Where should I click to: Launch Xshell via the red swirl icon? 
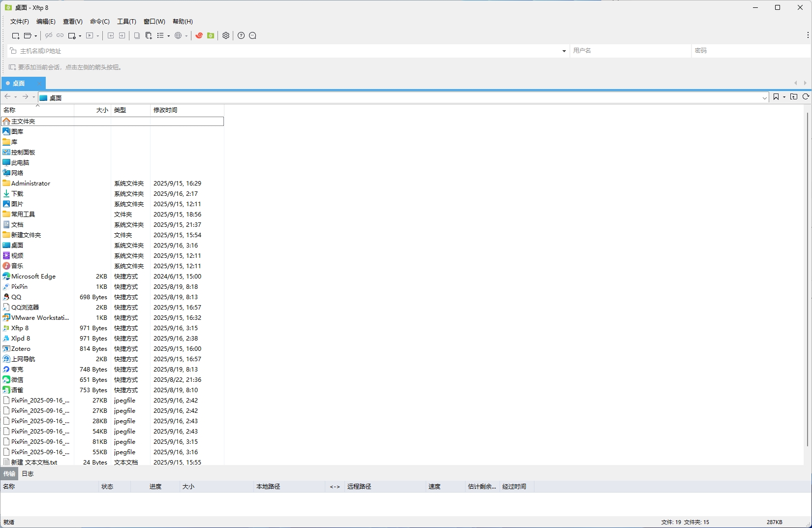click(x=199, y=35)
